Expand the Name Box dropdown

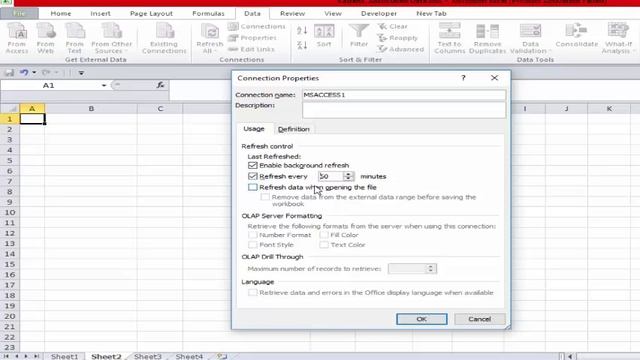104,85
